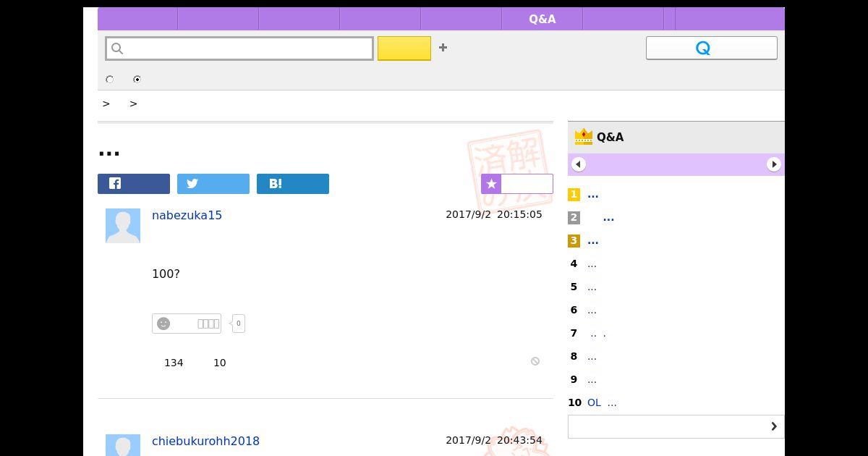The height and width of the screenshot is (456, 868).
Task: Click the smiley reaction button
Action: click(187, 324)
